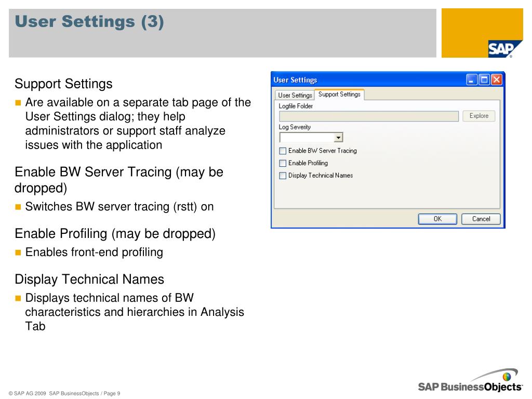Click the 'Logfile Folder' label
This screenshot has width=532, height=399.
pyautogui.click(x=296, y=106)
